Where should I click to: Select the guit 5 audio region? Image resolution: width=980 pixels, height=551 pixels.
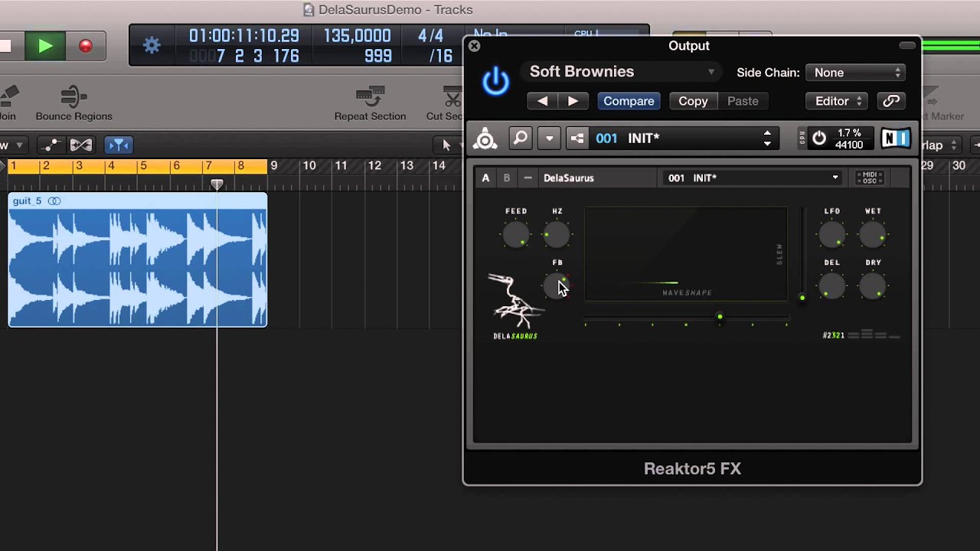138,259
